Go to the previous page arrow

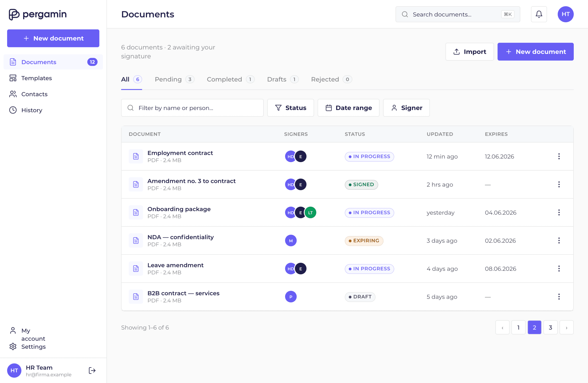tap(502, 327)
